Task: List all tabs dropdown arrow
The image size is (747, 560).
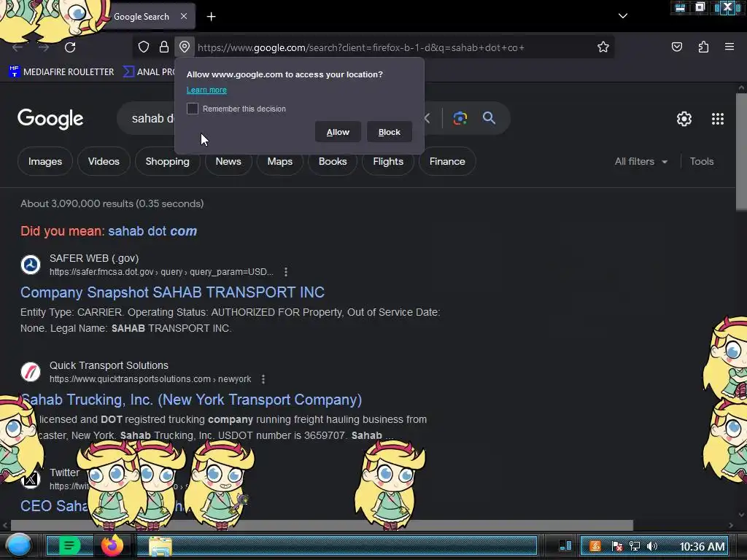Action: pyautogui.click(x=623, y=16)
